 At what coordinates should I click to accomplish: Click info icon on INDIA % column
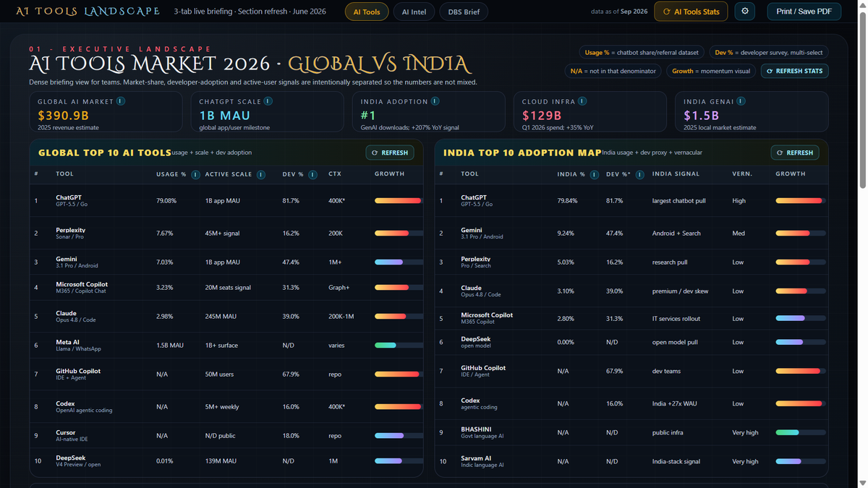(594, 174)
